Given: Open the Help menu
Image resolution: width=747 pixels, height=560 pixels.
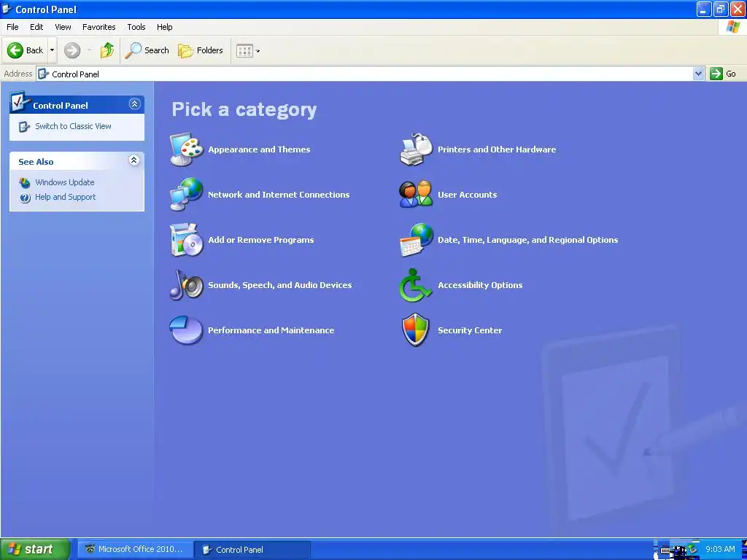Looking at the screenshot, I should pos(164,27).
